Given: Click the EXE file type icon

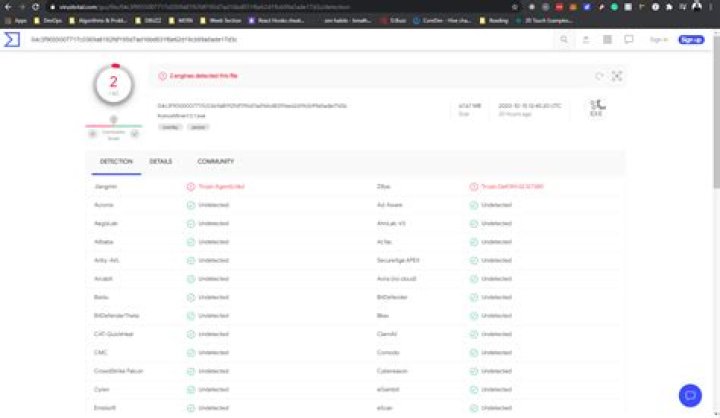Looking at the screenshot, I should point(598,108).
